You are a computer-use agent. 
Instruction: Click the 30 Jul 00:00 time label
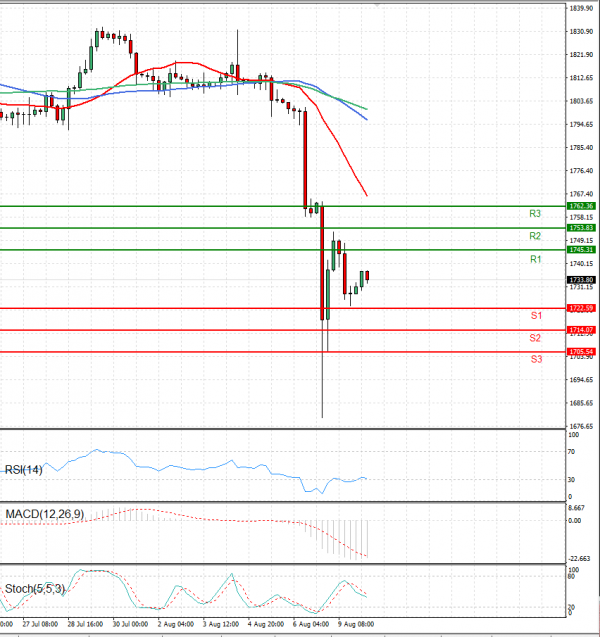click(x=130, y=624)
